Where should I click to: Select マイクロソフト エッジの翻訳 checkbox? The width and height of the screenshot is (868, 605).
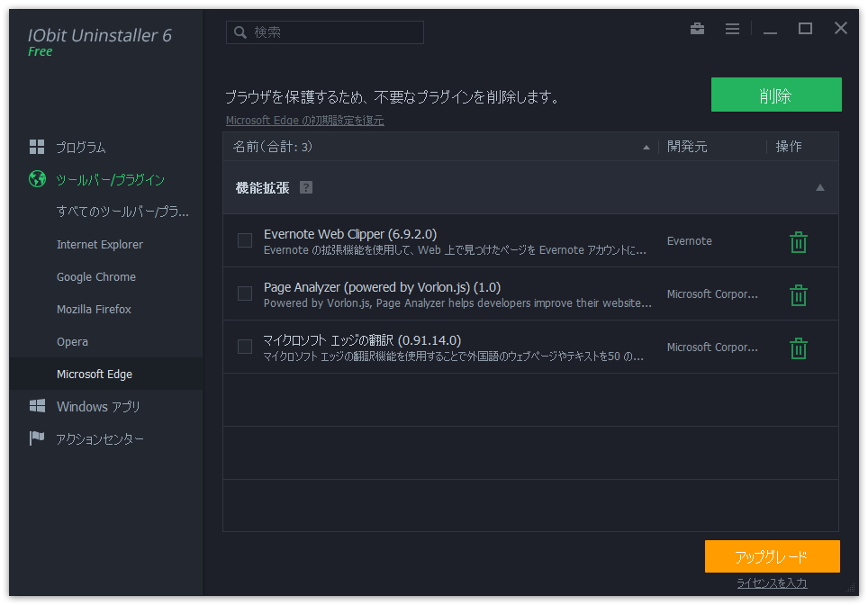tap(245, 347)
